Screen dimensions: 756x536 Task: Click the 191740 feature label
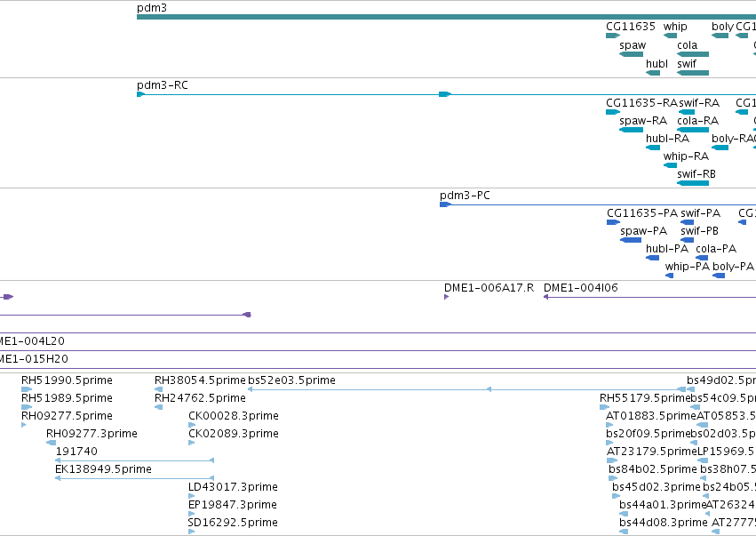coord(76,452)
